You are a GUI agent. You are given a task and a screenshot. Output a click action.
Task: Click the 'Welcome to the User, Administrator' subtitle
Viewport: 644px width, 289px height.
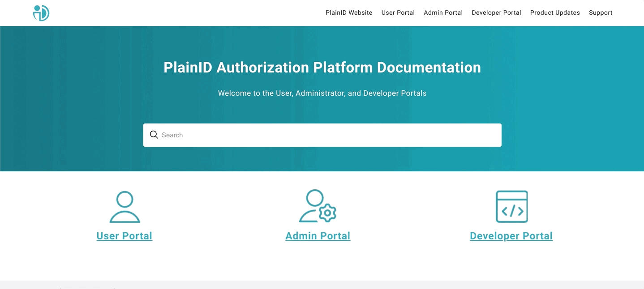[x=322, y=93]
